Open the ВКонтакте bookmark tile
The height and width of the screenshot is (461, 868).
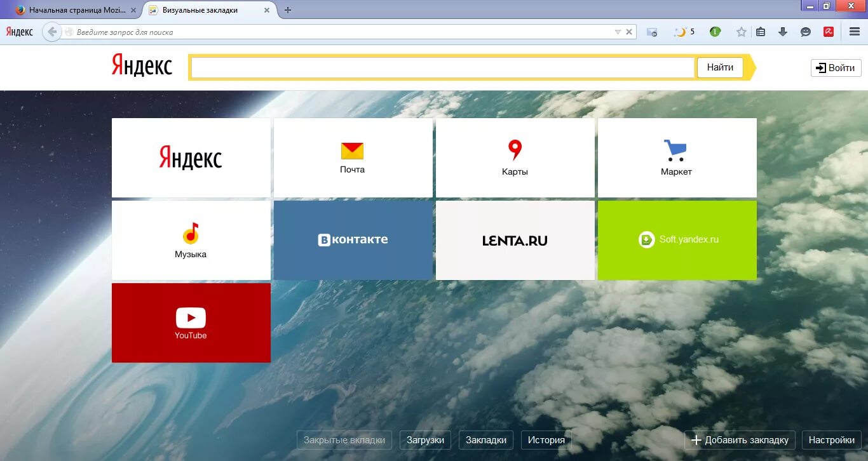pyautogui.click(x=353, y=240)
